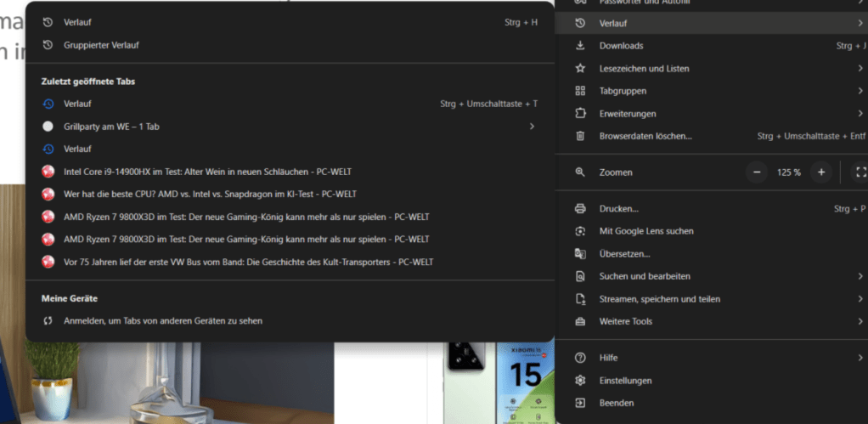Click trash can icon for Browserdaten löschen
Screen dimensions: 868x424
(x=580, y=136)
